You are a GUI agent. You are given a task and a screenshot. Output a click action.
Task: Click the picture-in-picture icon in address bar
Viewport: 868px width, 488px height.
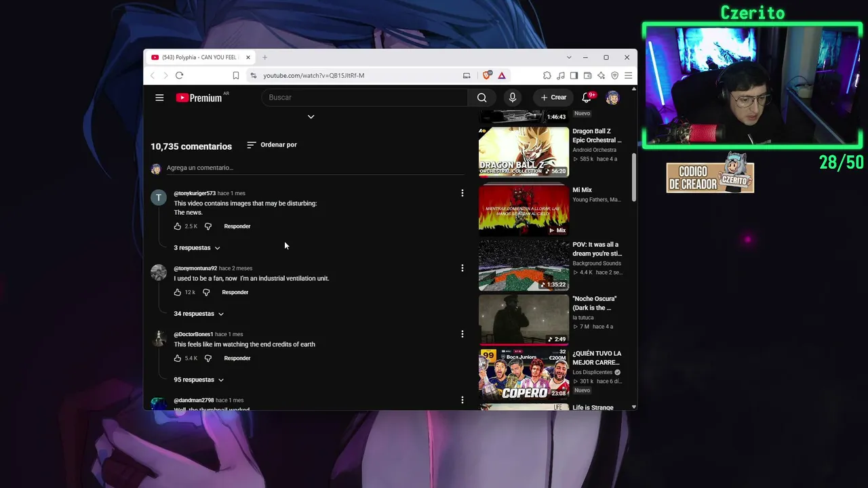467,75
